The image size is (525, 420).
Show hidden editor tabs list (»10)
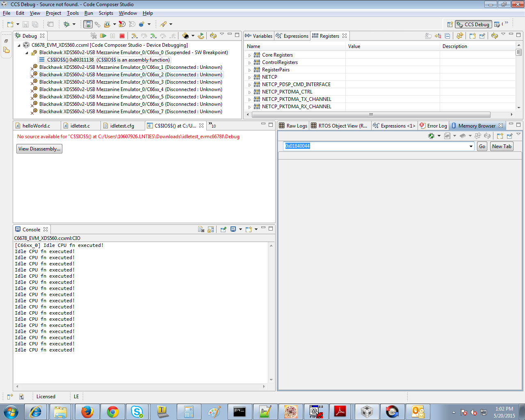212,125
